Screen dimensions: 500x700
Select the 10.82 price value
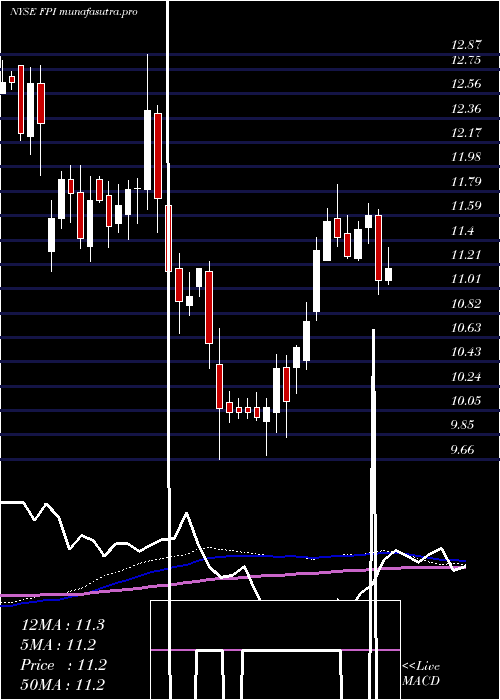466,304
